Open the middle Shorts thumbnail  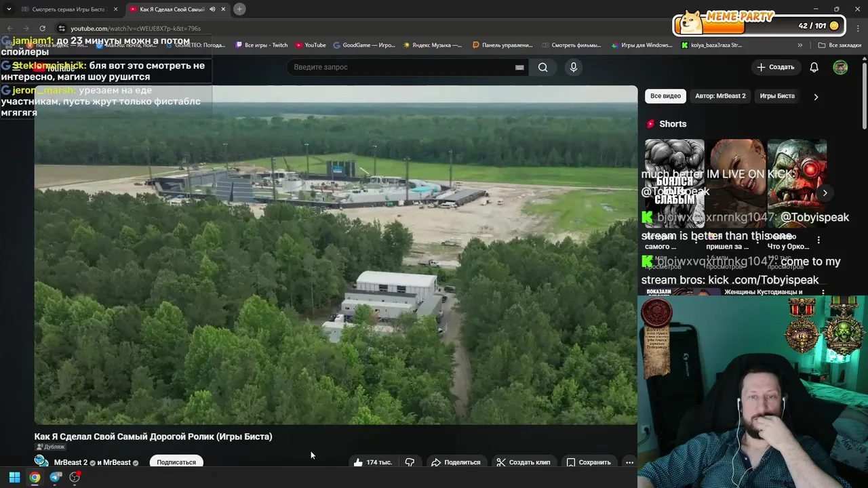pos(736,184)
